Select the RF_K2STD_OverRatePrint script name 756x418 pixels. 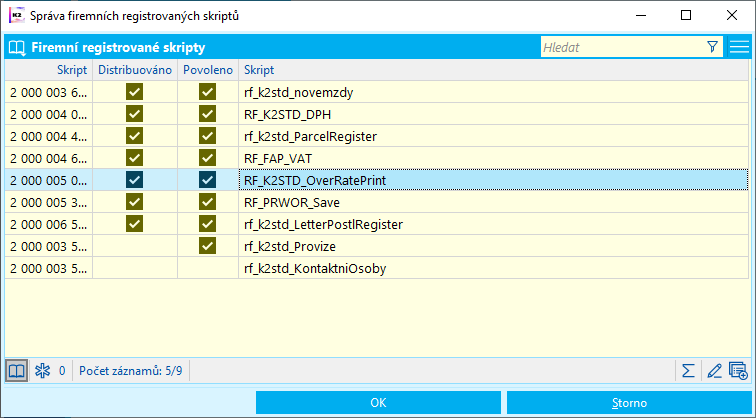pos(315,180)
